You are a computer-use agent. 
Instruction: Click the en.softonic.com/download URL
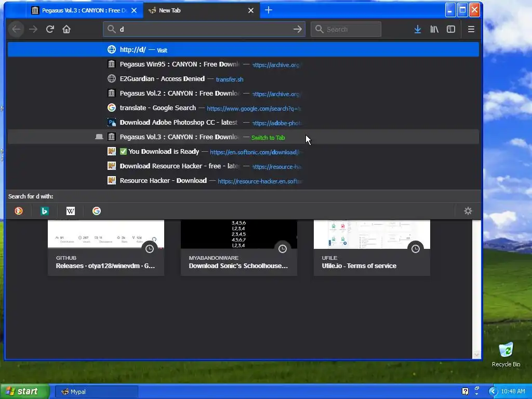coord(256,152)
